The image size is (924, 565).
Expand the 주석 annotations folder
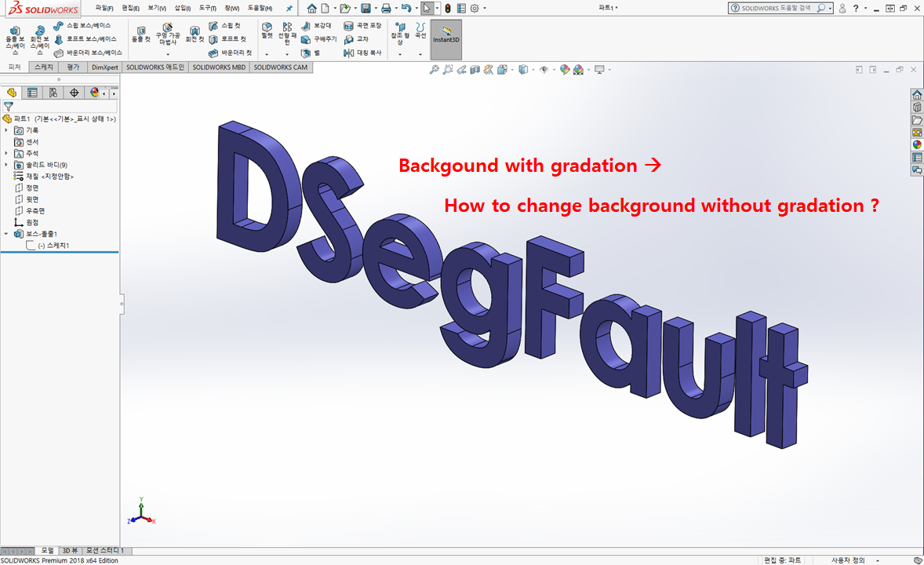pyautogui.click(x=6, y=153)
